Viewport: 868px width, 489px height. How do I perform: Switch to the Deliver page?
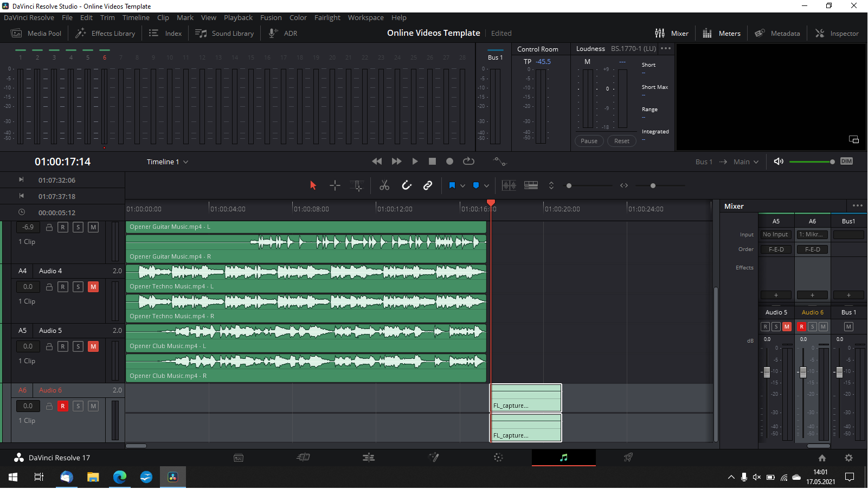click(x=628, y=458)
